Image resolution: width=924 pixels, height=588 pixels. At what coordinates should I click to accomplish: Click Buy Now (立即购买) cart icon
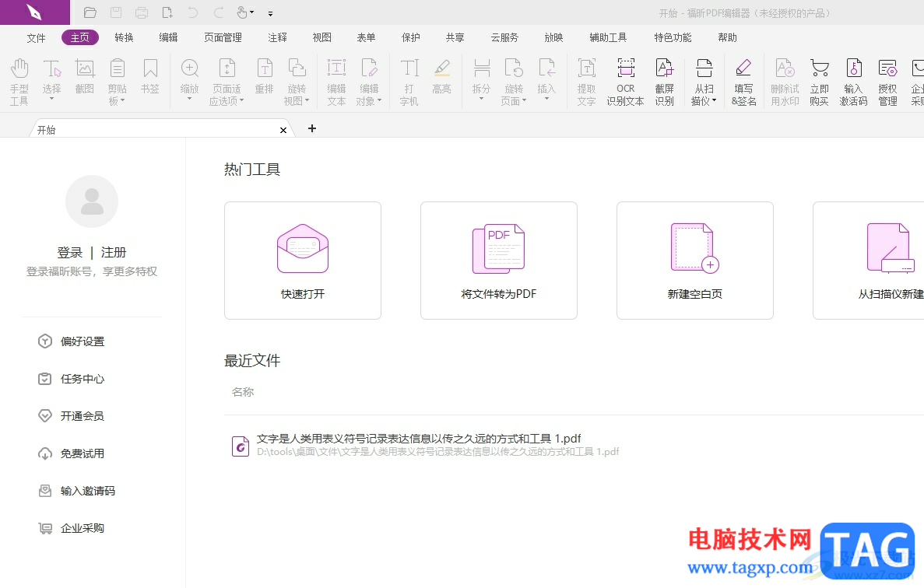[820, 82]
